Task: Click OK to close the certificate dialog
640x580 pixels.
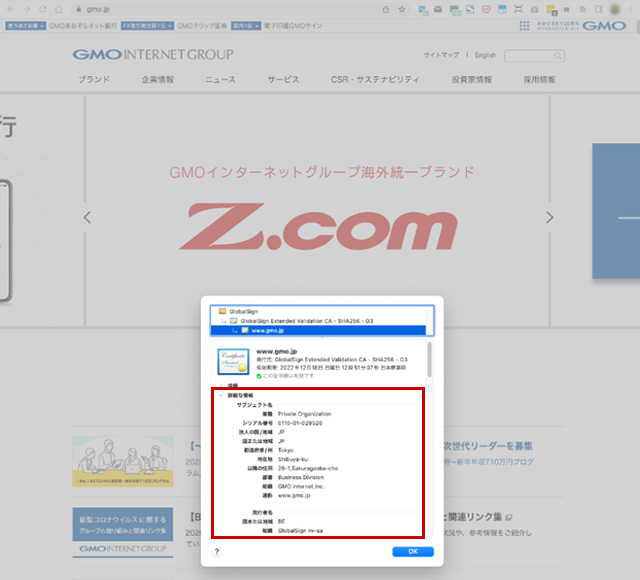Action: 413,551
